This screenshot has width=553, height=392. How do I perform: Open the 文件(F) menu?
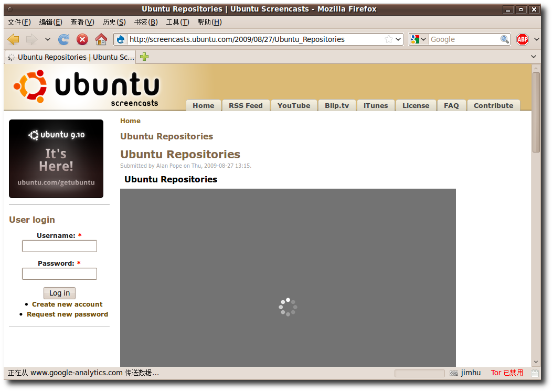tap(19, 22)
